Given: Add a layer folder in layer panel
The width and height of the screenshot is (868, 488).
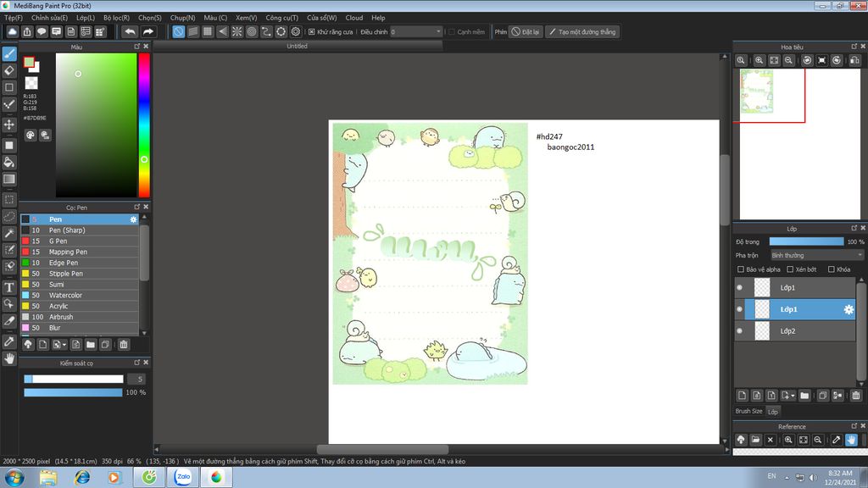Looking at the screenshot, I should coord(804,395).
